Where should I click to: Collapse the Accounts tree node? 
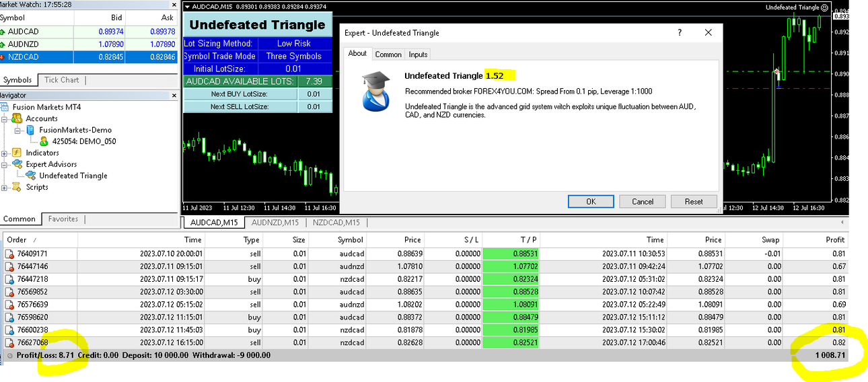[5, 118]
